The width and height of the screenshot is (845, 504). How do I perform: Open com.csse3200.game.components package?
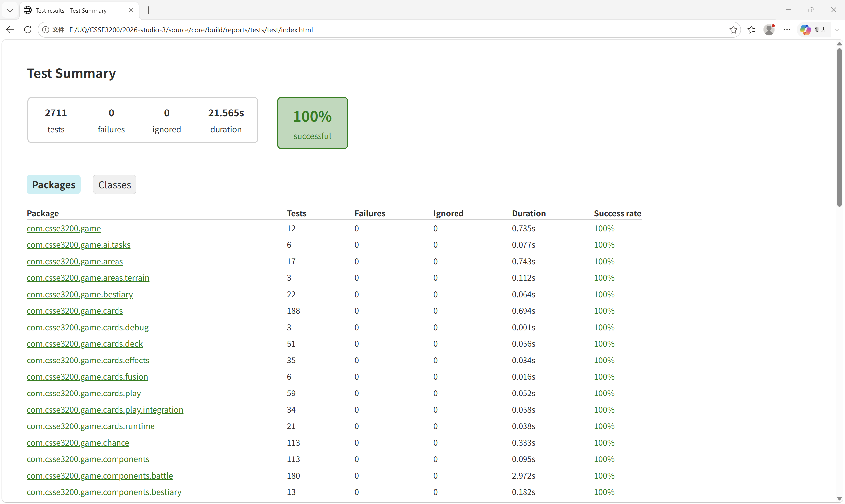click(x=88, y=459)
